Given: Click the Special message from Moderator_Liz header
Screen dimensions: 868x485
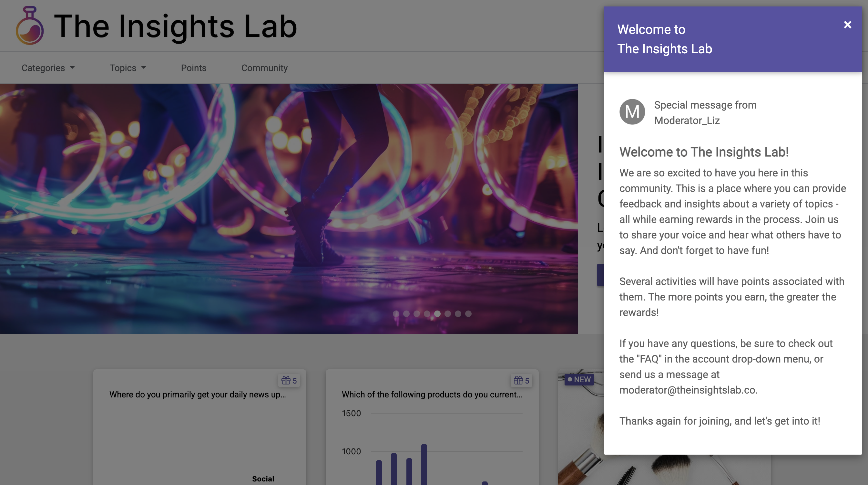Looking at the screenshot, I should click(x=705, y=112).
